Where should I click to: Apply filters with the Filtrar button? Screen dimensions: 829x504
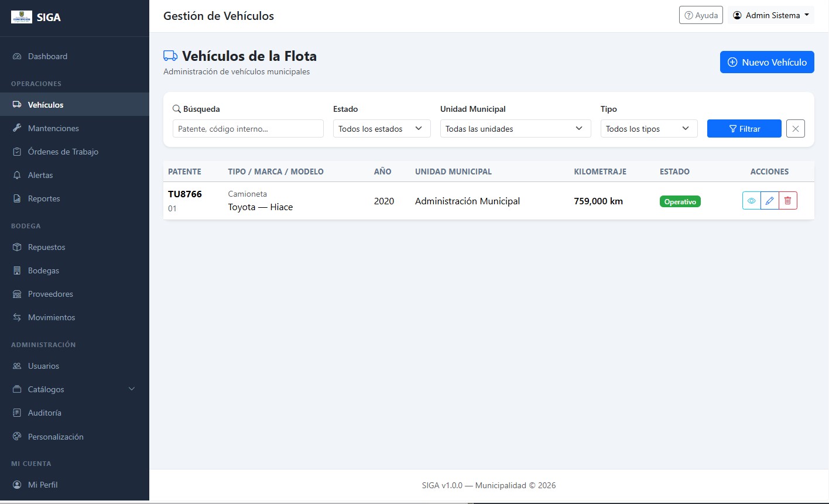pyautogui.click(x=744, y=129)
